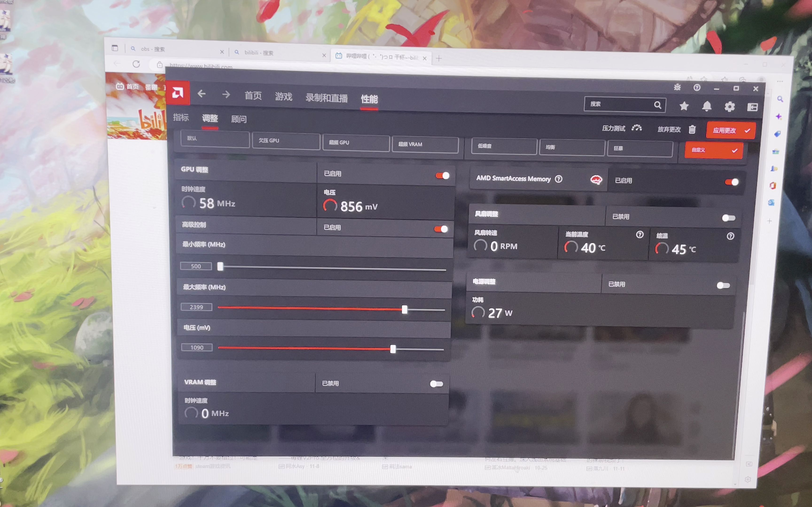Image resolution: width=812 pixels, height=507 pixels.
Task: Disable AMD SmartAccess Memory toggle
Action: pyautogui.click(x=731, y=182)
